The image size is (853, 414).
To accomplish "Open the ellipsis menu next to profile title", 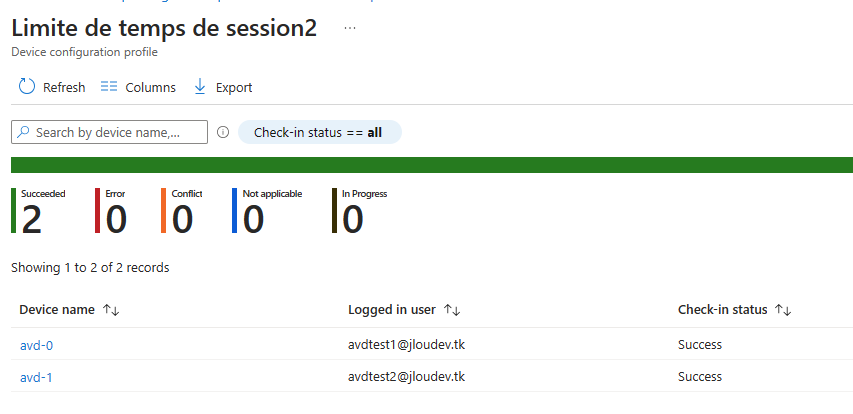I will 350,28.
